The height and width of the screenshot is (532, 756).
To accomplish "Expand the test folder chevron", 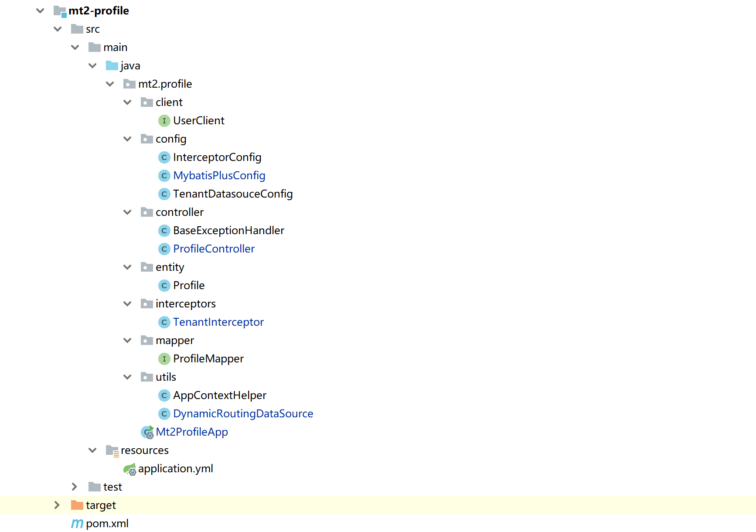I will [x=75, y=487].
